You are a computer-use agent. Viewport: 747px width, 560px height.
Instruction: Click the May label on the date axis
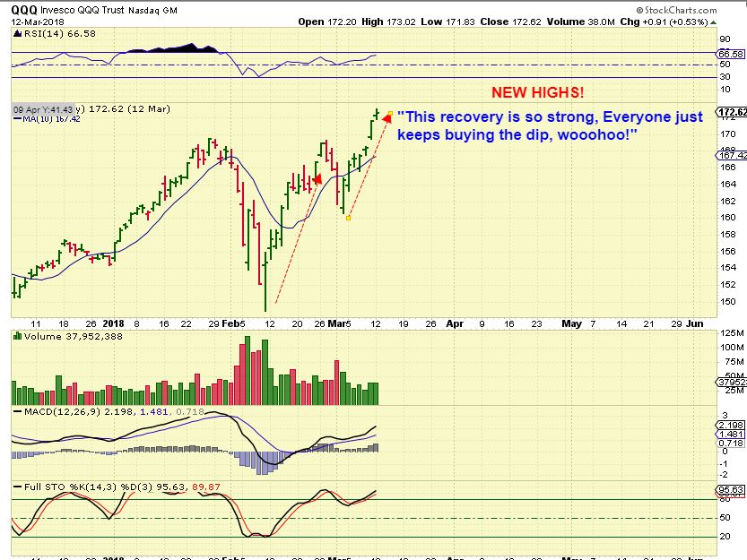pyautogui.click(x=572, y=323)
